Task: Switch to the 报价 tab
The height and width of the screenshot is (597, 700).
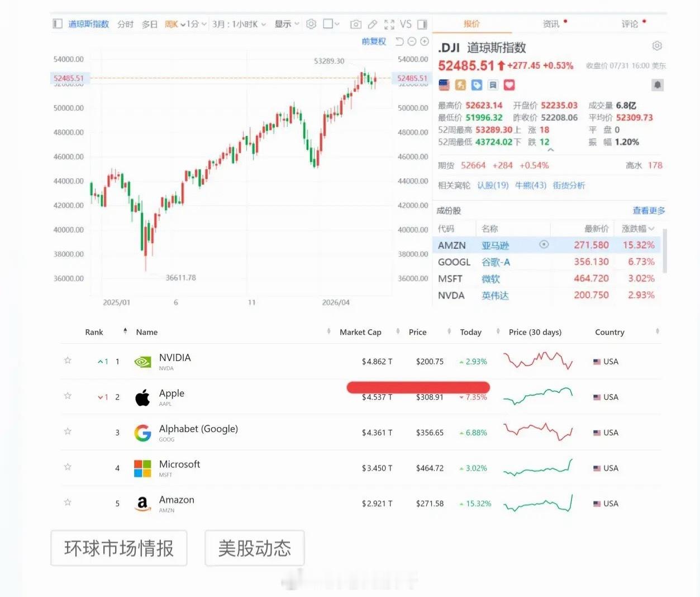Action: click(472, 24)
